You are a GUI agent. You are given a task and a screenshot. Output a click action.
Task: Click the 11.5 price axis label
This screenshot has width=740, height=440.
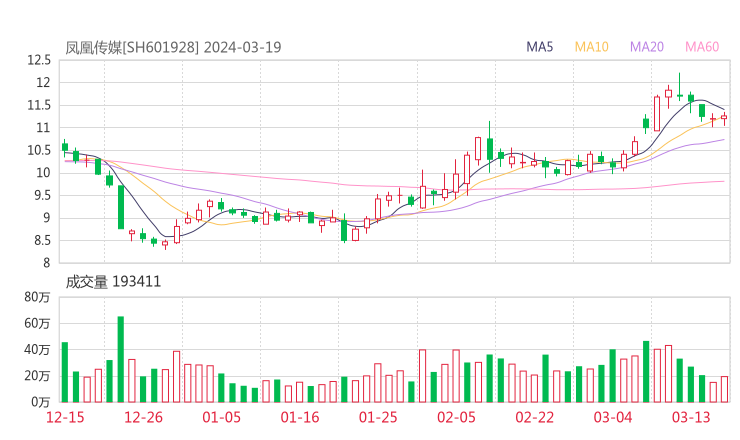click(39, 105)
